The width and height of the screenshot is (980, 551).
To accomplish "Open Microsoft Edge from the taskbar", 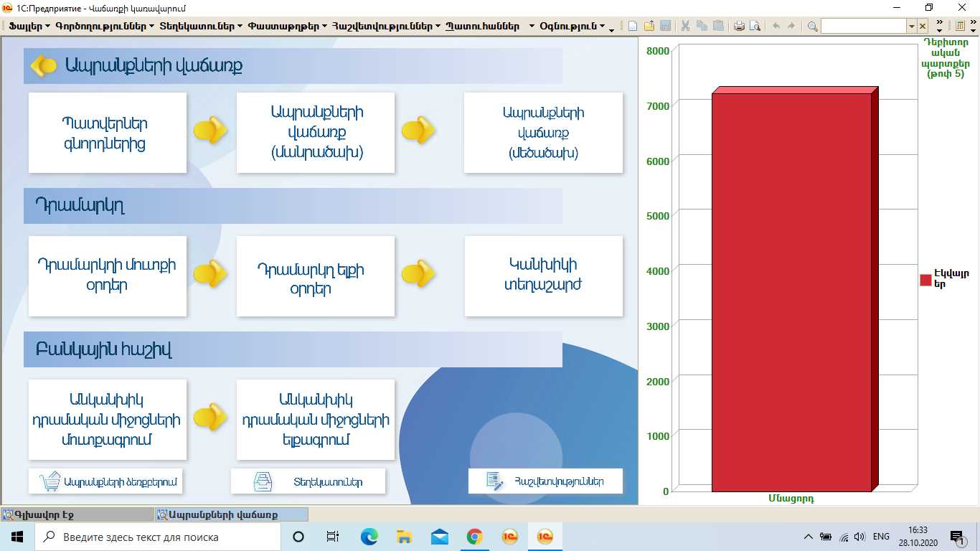I will pos(369,537).
